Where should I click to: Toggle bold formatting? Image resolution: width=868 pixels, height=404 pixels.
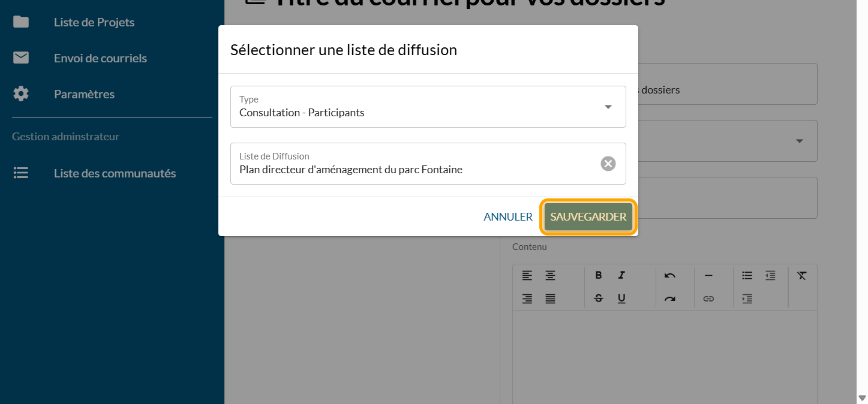[x=598, y=276]
